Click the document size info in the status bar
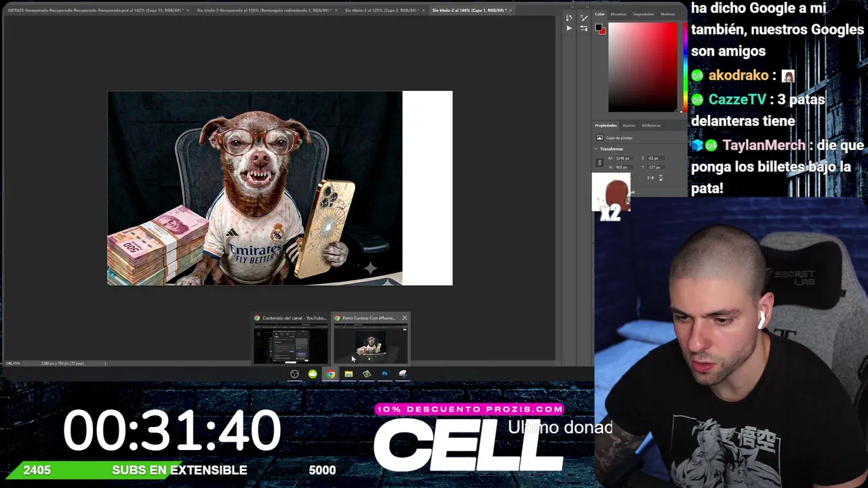Viewport: 868px width, 488px height. click(62, 363)
